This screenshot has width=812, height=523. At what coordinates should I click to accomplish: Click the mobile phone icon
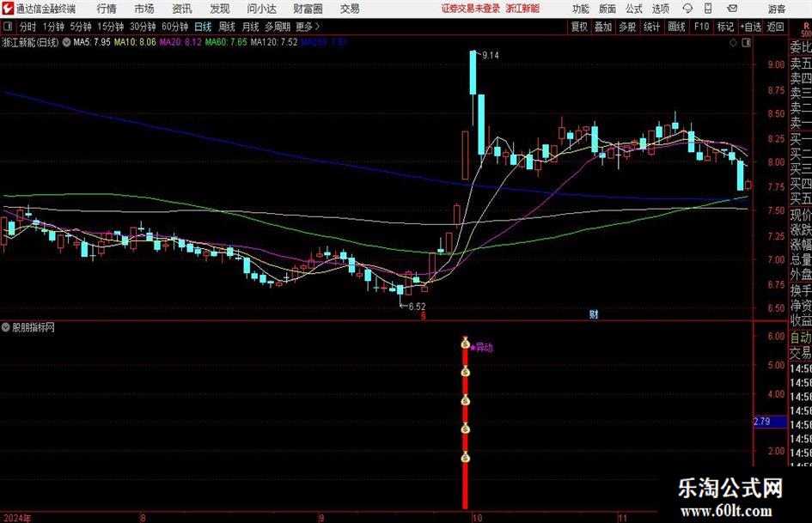point(708,9)
